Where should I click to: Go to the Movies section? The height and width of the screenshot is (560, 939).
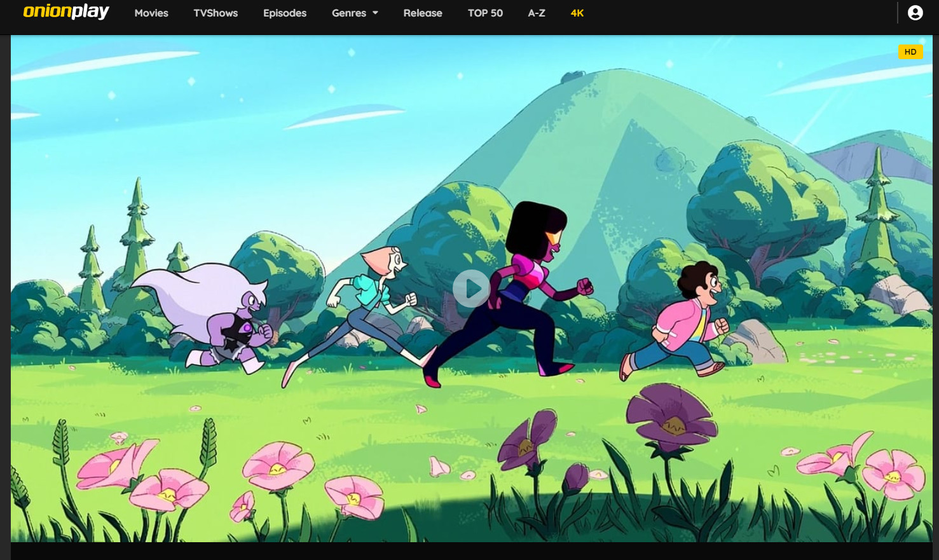[x=151, y=13]
